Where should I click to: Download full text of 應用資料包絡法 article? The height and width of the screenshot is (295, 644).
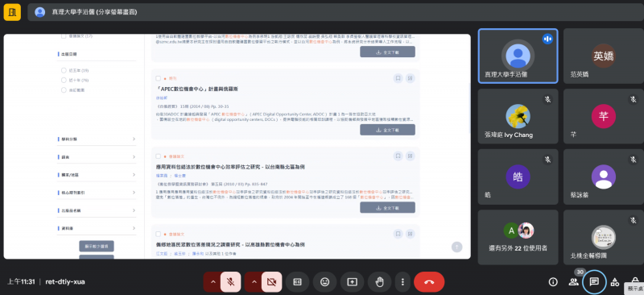pyautogui.click(x=387, y=207)
